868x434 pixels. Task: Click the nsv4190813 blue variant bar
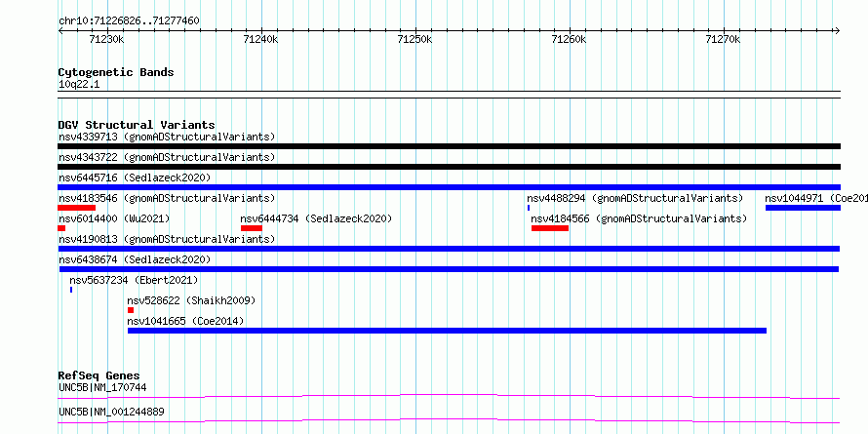(x=449, y=249)
